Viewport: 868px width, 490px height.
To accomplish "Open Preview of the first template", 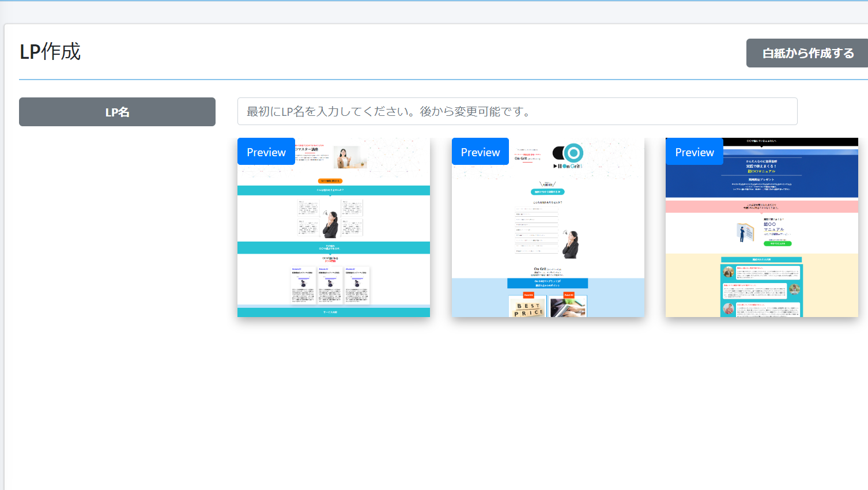I will 266,152.
